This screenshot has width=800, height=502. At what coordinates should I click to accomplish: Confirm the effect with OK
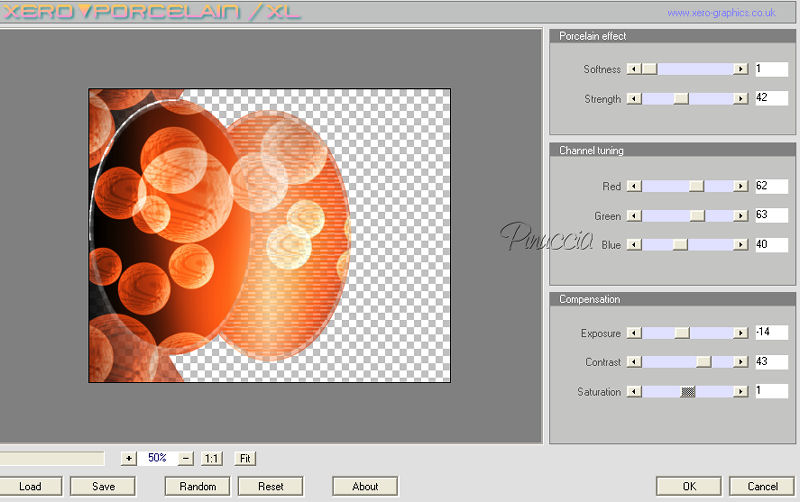689,487
